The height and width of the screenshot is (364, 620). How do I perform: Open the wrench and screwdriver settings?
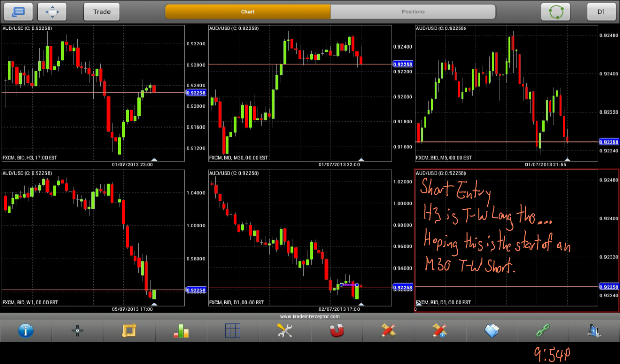[x=285, y=330]
